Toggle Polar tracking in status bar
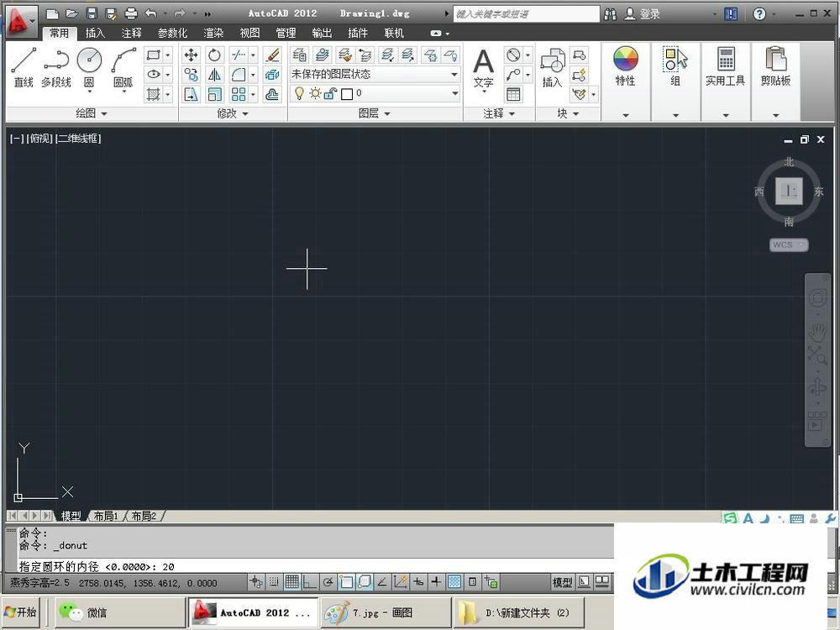 (x=328, y=582)
